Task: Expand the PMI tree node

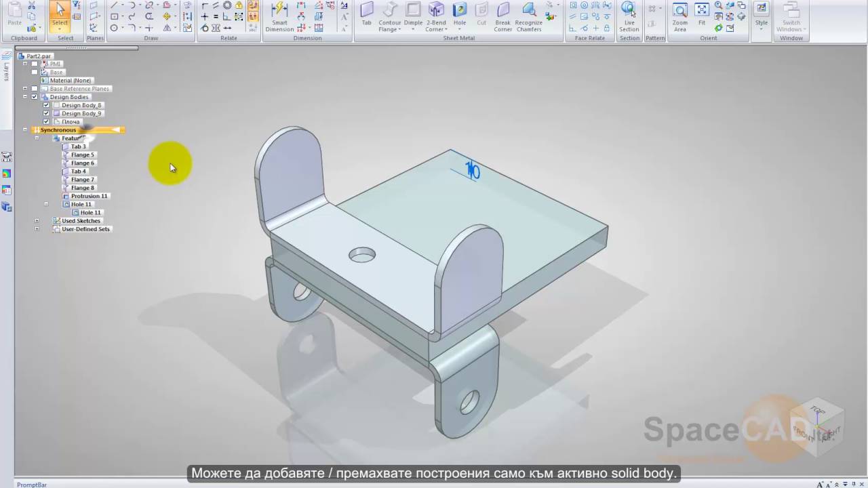Action: coord(25,64)
